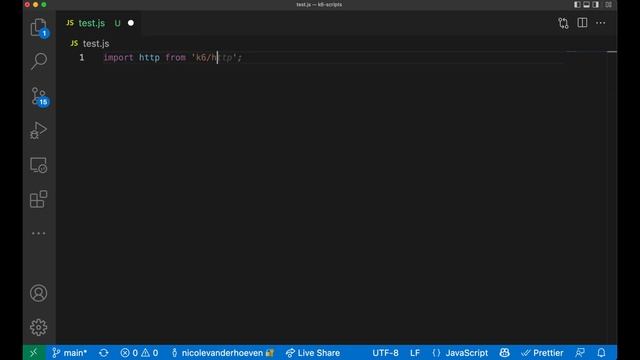
Task: Change file encoding UTF-8
Action: pos(385,353)
